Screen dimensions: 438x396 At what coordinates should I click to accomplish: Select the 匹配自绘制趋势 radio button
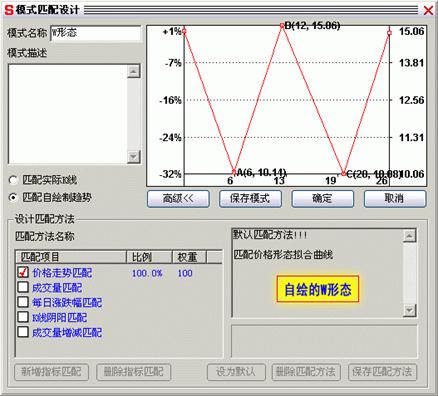click(13, 198)
